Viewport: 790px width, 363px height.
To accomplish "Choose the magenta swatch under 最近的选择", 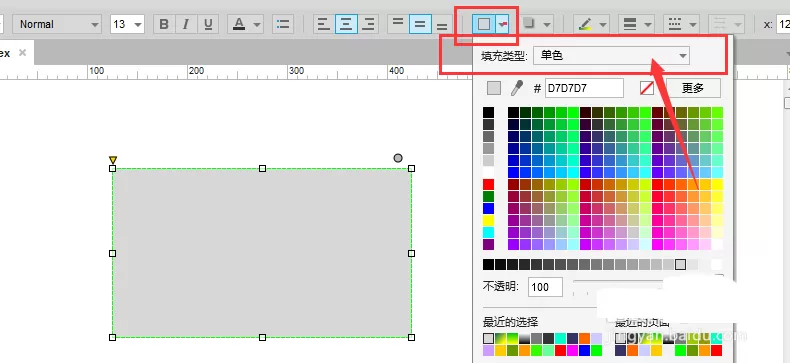I will coord(572,350).
